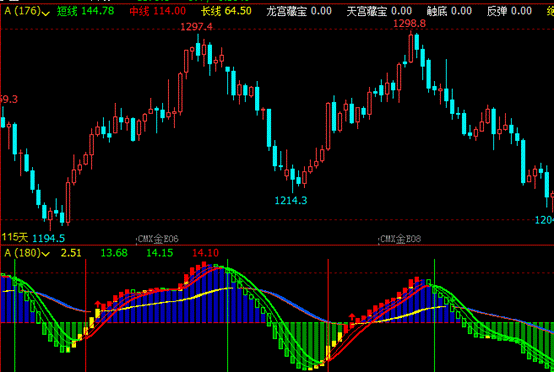The width and height of the screenshot is (554, 372).
Task: Select the CMX金E06 contract marker
Action: coord(158,239)
